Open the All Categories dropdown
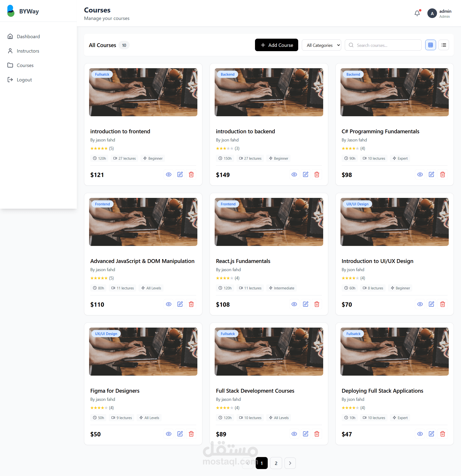The width and height of the screenshot is (461, 476). [x=321, y=45]
